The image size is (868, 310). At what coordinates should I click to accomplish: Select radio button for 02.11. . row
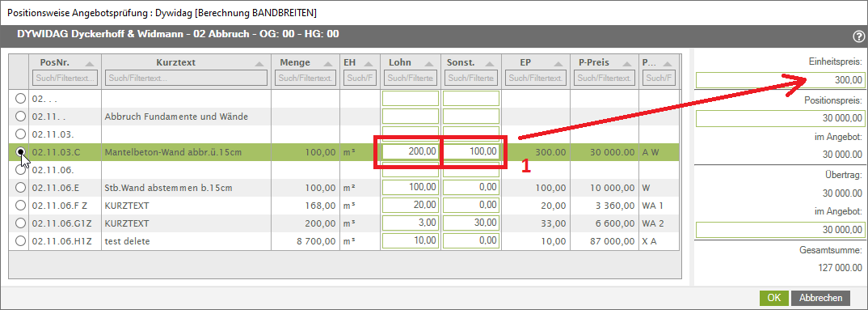point(20,117)
